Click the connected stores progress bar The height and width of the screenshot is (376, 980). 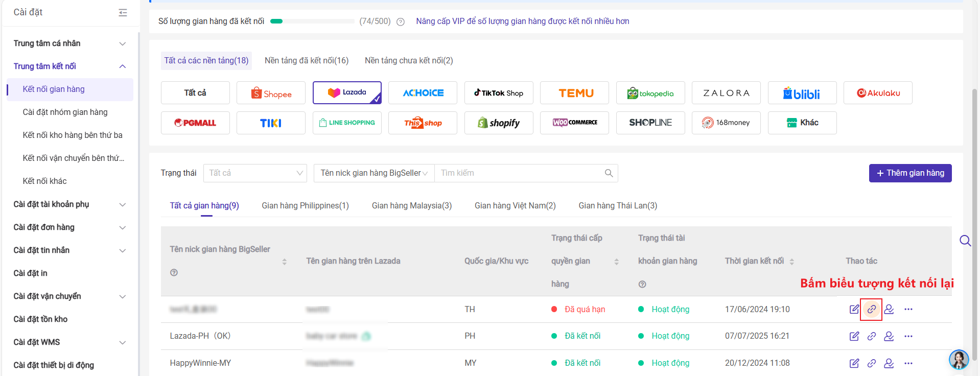(x=312, y=21)
